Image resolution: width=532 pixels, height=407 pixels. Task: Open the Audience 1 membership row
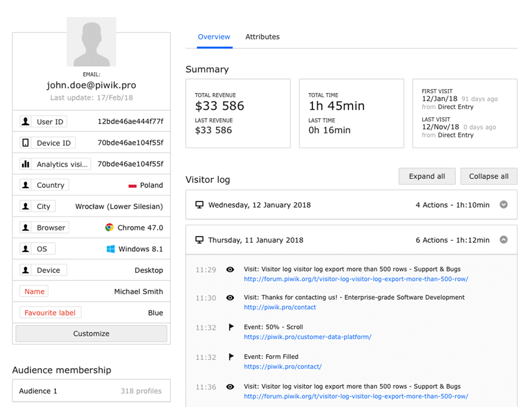(91, 391)
